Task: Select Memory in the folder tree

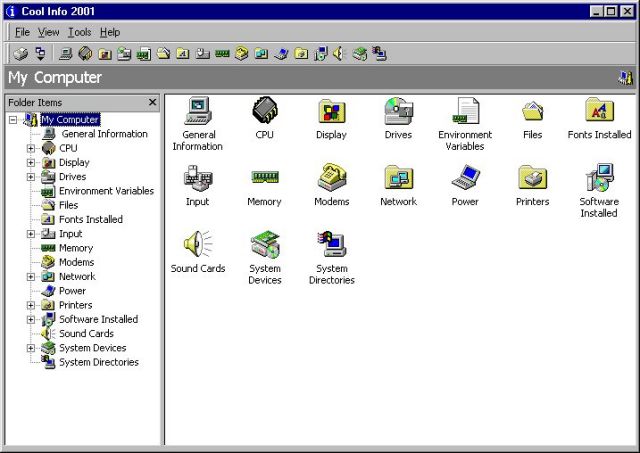Action: tap(76, 248)
